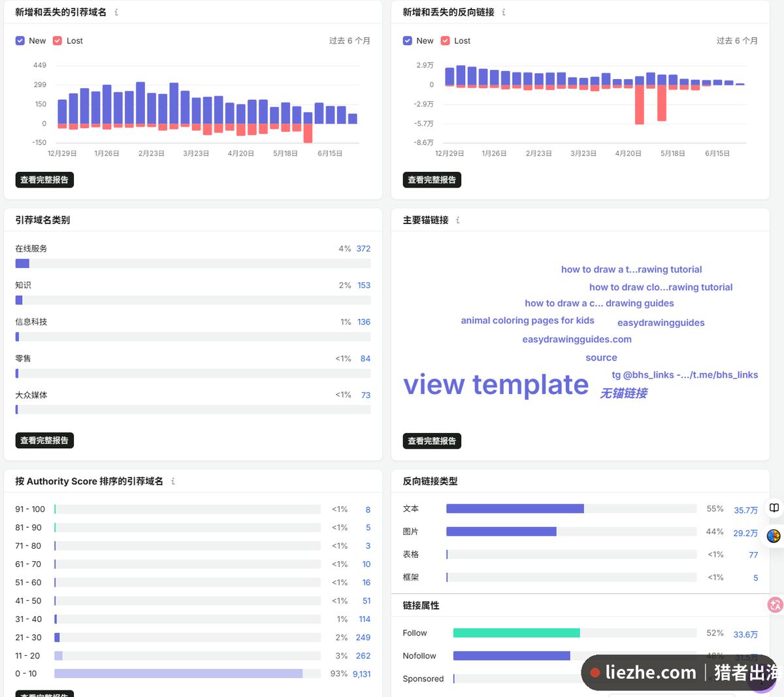Click the 'Sponsored' link attribute label
Viewport: 784px width, 697px height.
[423, 679]
